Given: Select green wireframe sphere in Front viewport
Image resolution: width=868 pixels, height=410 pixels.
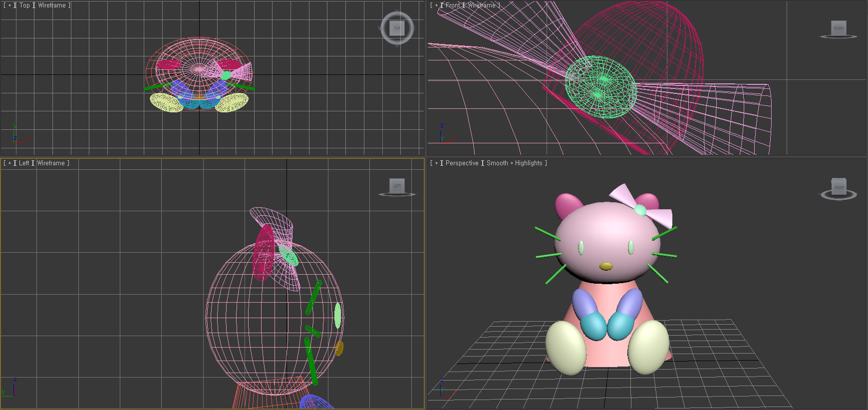Looking at the screenshot, I should [x=601, y=87].
